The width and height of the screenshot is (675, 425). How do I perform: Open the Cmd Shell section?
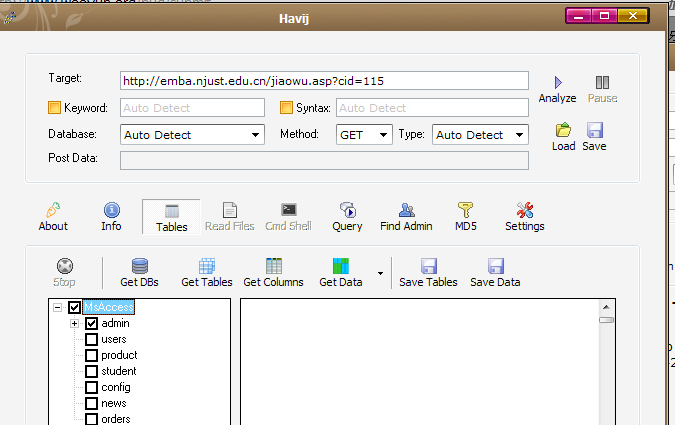pyautogui.click(x=288, y=217)
